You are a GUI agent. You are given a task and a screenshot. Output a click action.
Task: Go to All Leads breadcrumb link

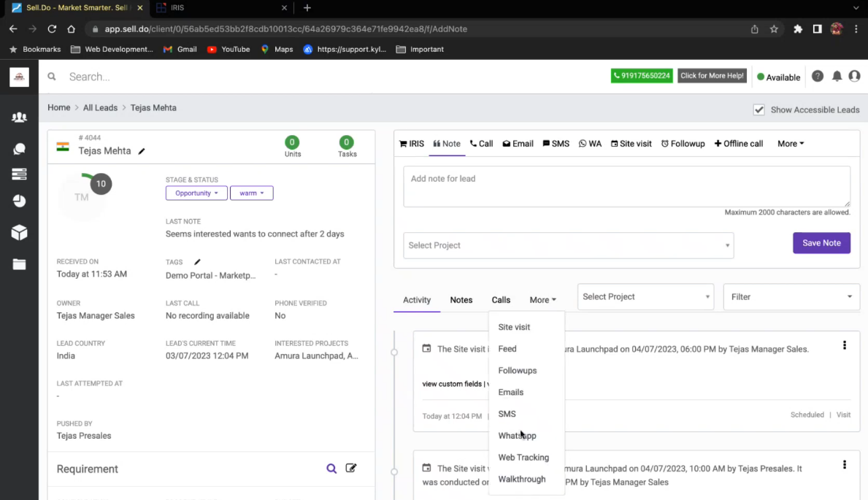[x=100, y=107]
